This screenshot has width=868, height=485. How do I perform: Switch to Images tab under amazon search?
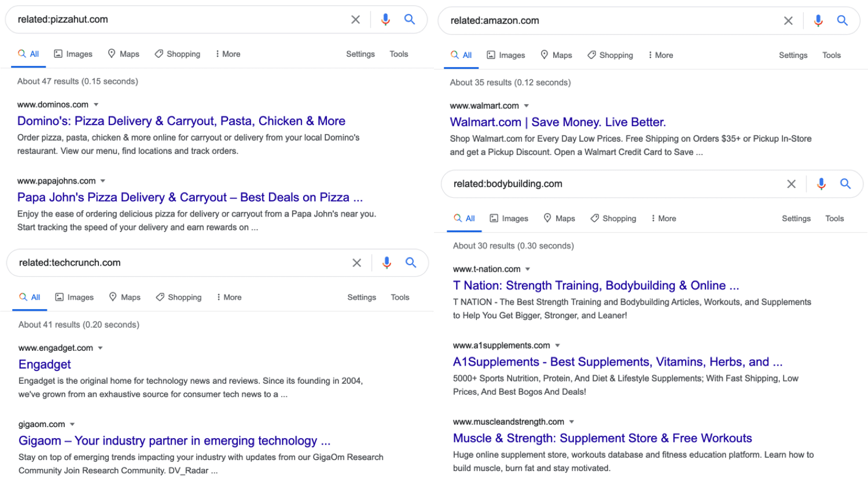coord(506,55)
